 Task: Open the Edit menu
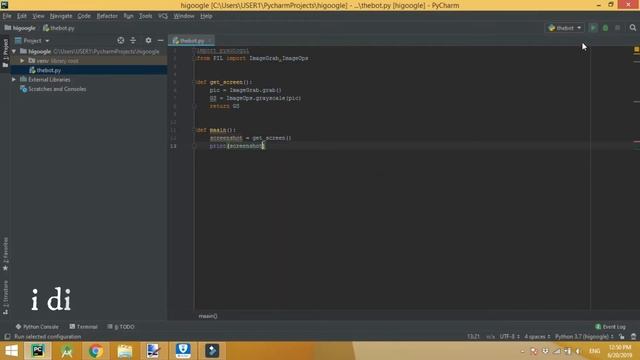(22, 16)
